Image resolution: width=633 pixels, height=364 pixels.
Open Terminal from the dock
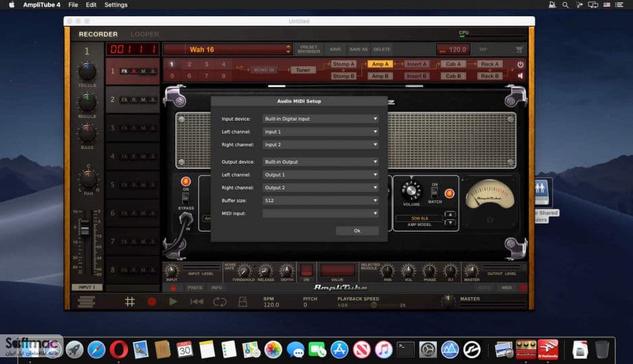(x=405, y=349)
